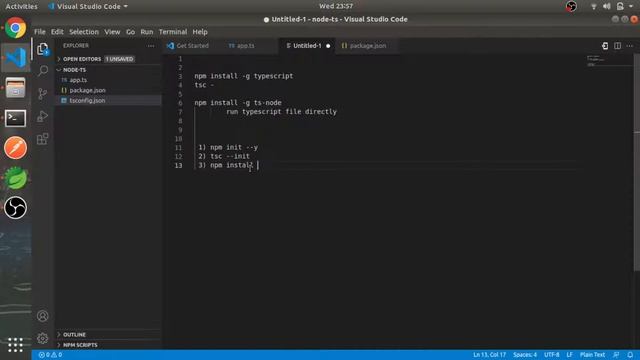Screen dimensions: 640x360
Task: Show Applications grid in dock
Action: tap(16, 345)
